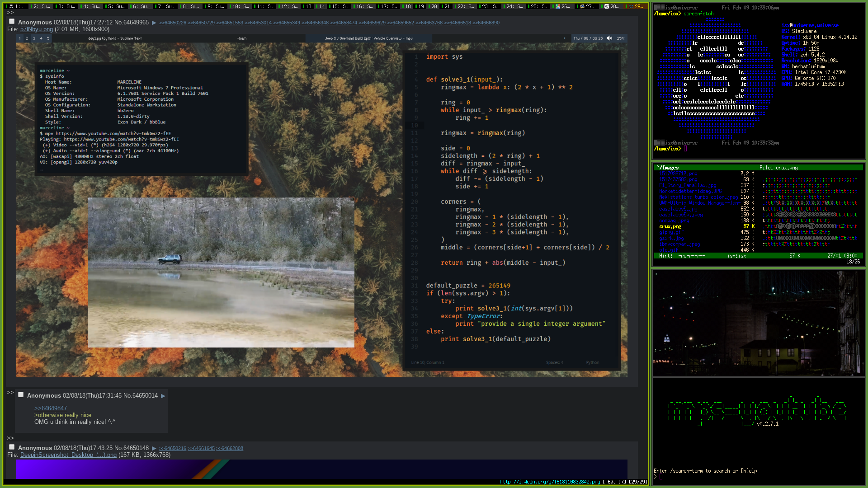Follow the reply link >>64659652
The height and width of the screenshot is (488, 868).
point(401,23)
